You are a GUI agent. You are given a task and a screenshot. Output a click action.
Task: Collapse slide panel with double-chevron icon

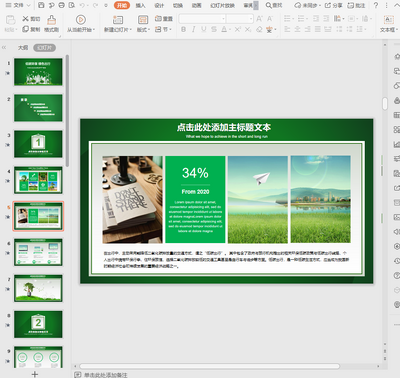4,48
